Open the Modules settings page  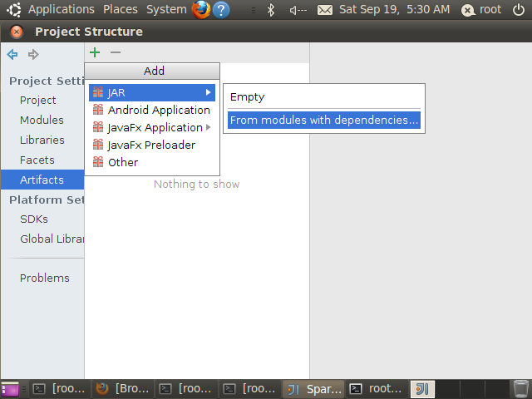point(42,120)
